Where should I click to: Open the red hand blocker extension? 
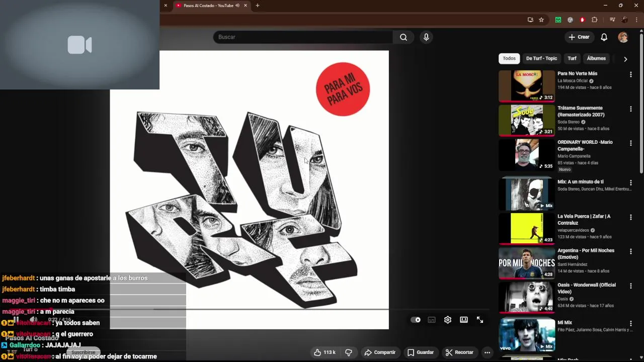(582, 20)
